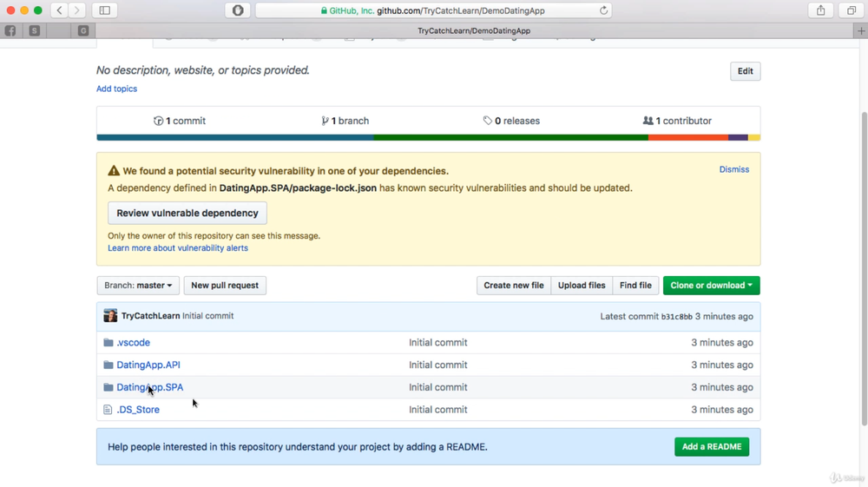Expand the Clone or download dropdown
Viewport: 868px width, 487px height.
coord(712,286)
